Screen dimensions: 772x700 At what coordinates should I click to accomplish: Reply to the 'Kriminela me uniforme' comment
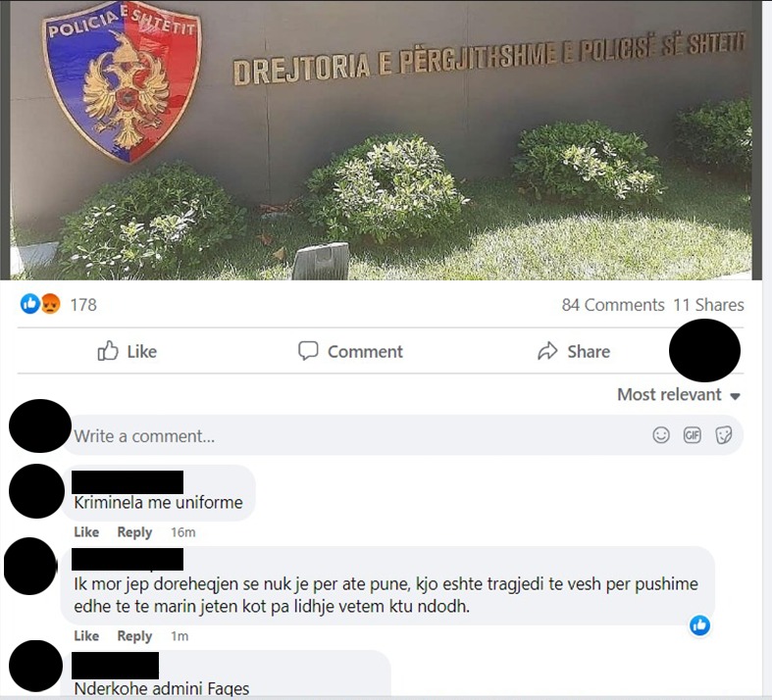pyautogui.click(x=134, y=532)
